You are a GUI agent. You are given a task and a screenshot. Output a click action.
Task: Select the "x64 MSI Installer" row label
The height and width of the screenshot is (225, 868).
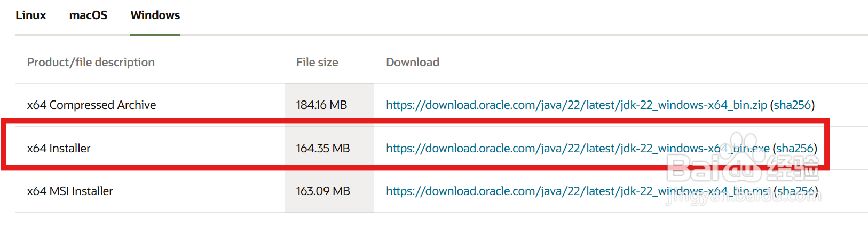click(70, 191)
